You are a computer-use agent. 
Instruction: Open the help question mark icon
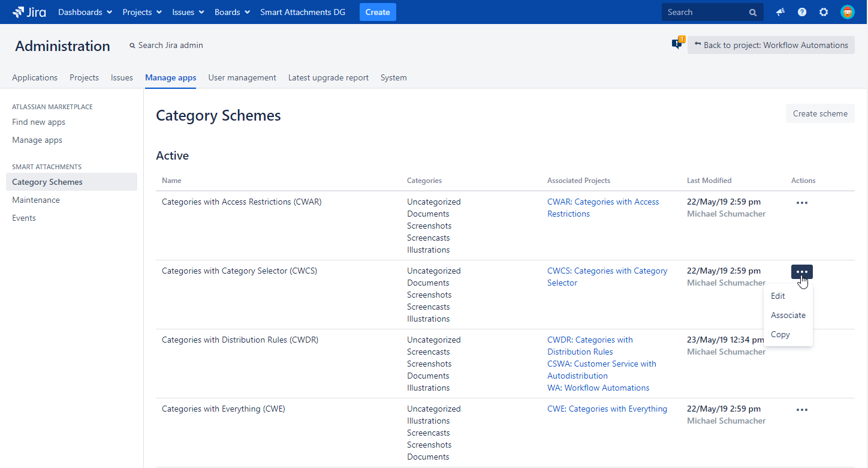tap(802, 12)
